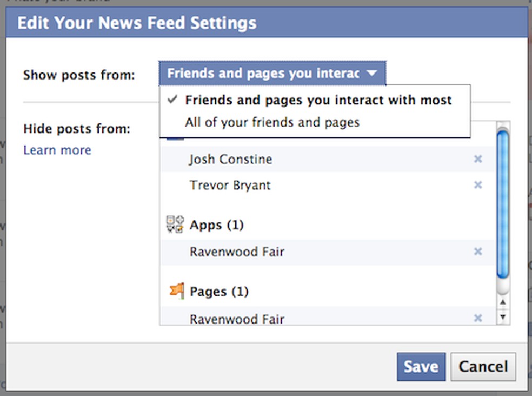
Task: Click the Cancel button
Action: click(x=483, y=366)
